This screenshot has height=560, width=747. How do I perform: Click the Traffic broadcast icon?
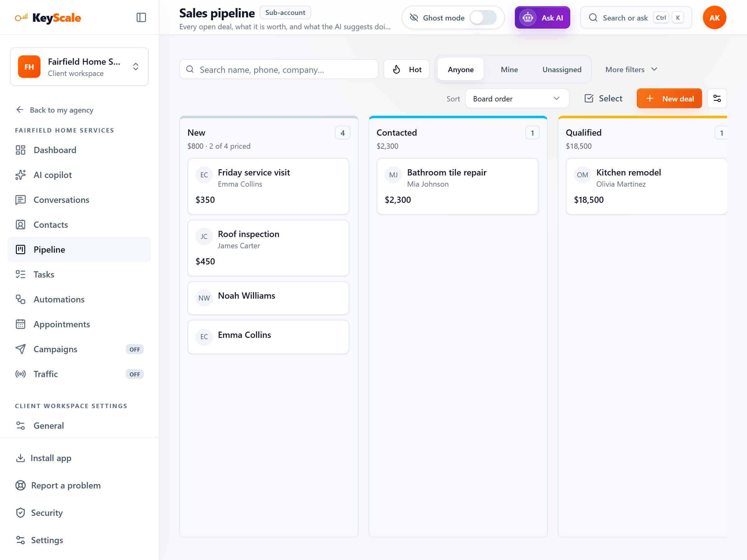pos(21,374)
